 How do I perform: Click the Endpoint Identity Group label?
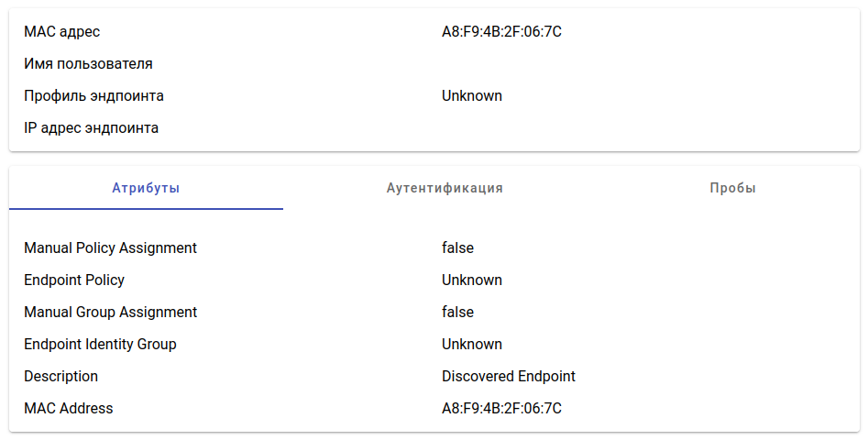[100, 345]
